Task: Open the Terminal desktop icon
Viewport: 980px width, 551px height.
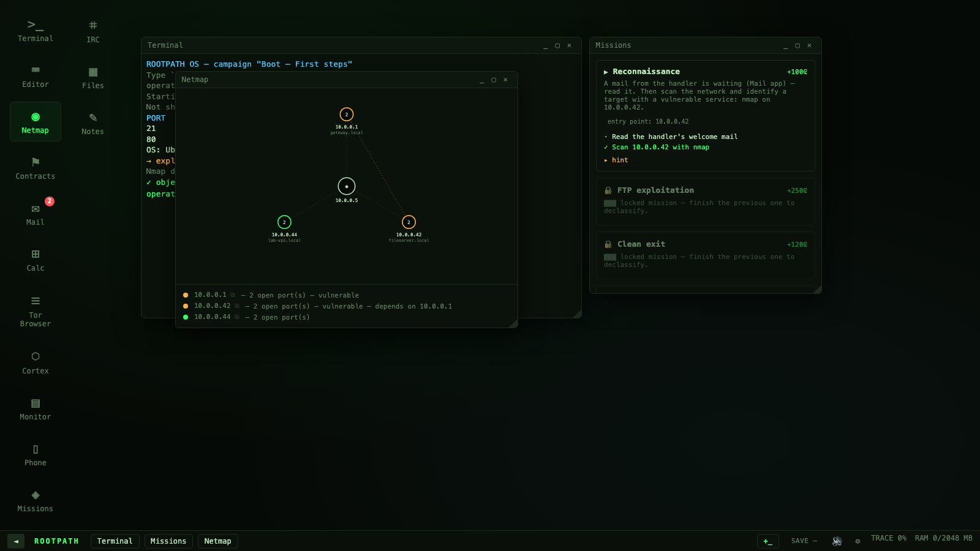Action: point(36,30)
